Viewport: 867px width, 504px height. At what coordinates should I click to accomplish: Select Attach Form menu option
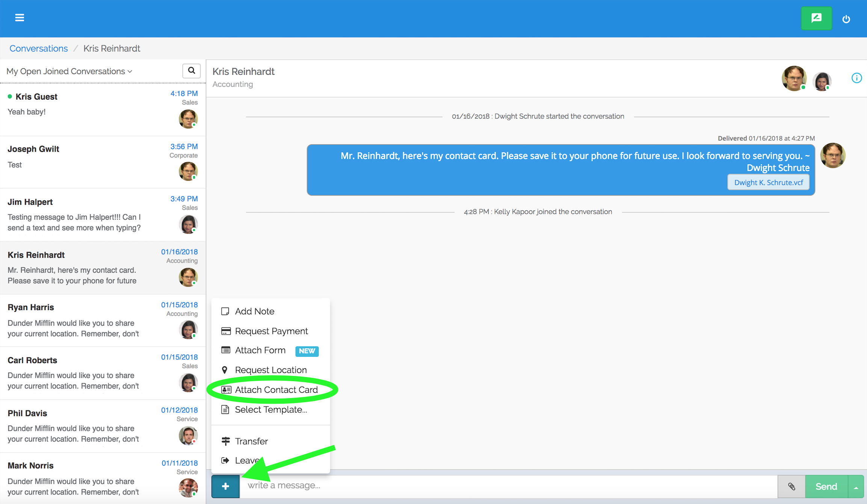pos(260,350)
